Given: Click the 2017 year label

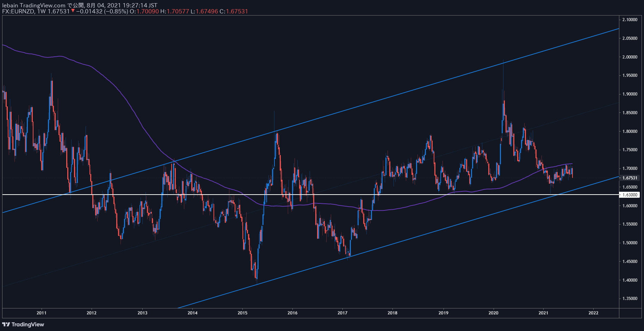Looking at the screenshot, I should (x=342, y=313).
